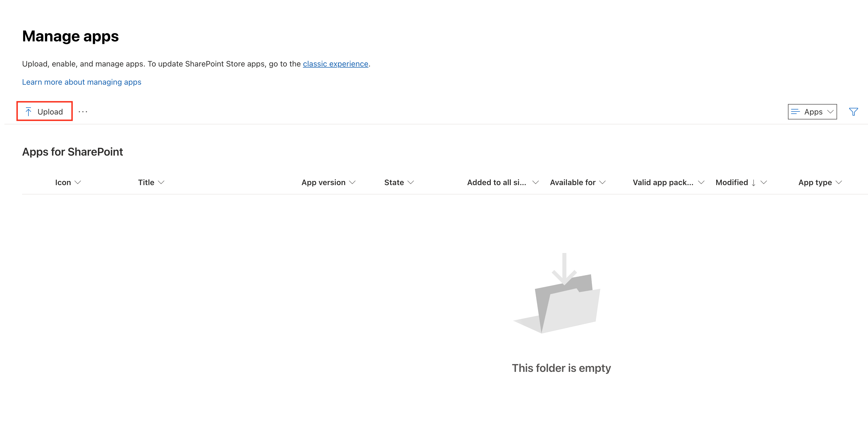Click the This folder is empty message
The image size is (868, 432).
click(561, 368)
